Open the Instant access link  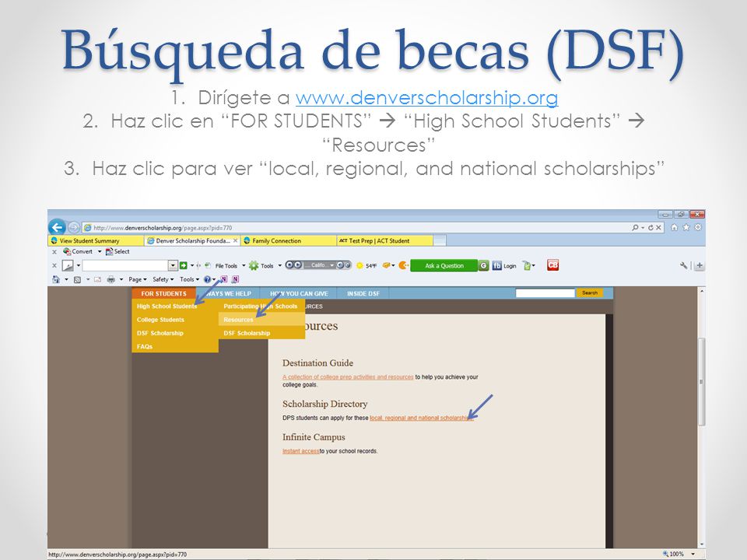pos(301,451)
